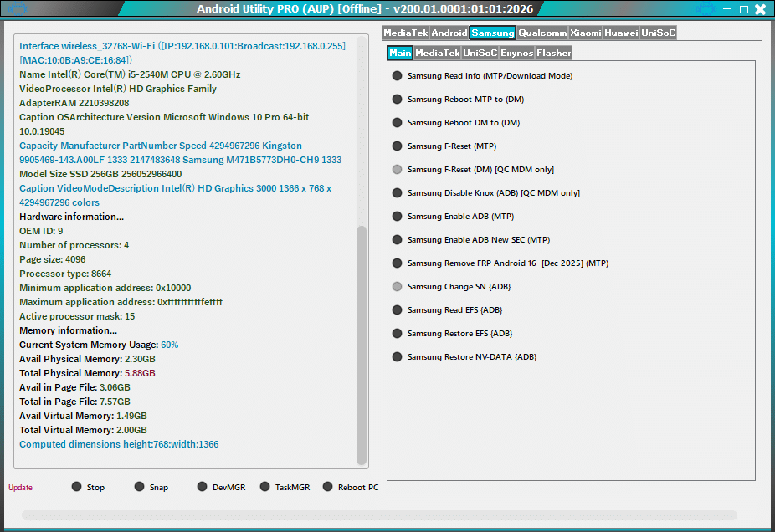Launch Task Manager using the TaskMGR icon

coord(265,486)
